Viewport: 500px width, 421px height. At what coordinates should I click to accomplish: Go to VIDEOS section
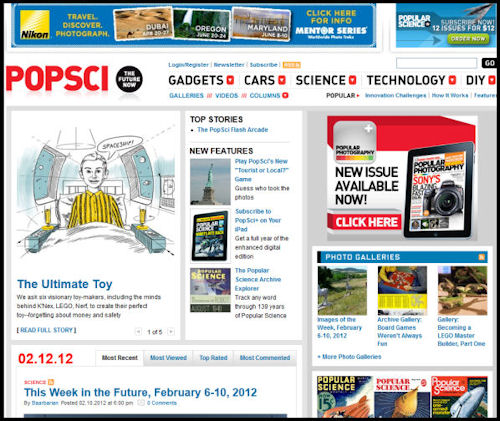click(227, 96)
